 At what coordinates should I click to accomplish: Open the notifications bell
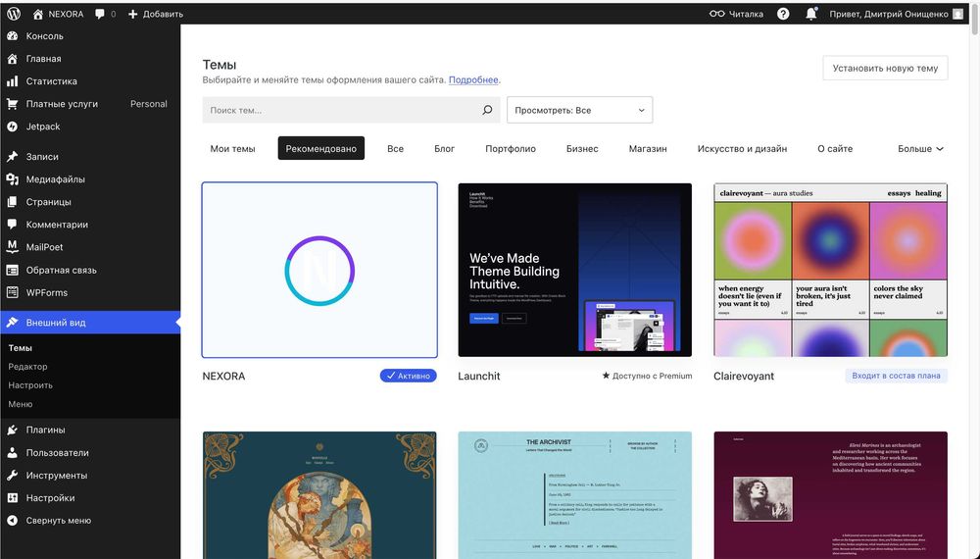(x=811, y=14)
